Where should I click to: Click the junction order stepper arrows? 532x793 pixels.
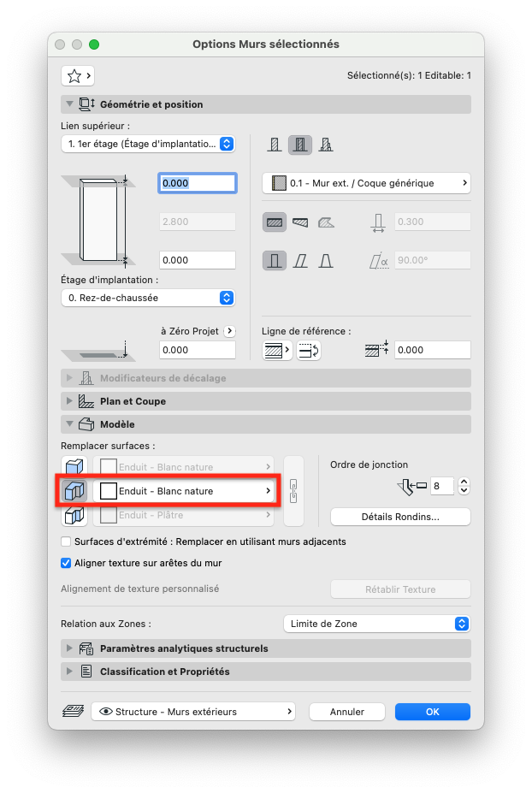(464, 486)
